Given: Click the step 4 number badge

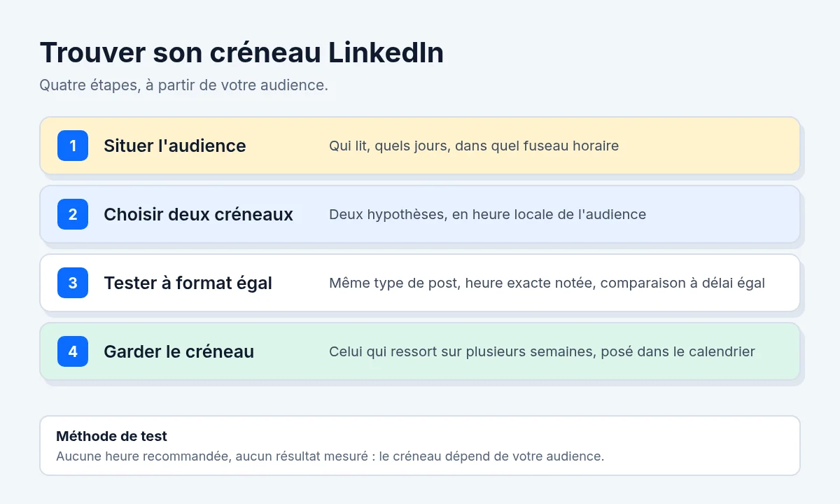Looking at the screenshot, I should pos(73,351).
